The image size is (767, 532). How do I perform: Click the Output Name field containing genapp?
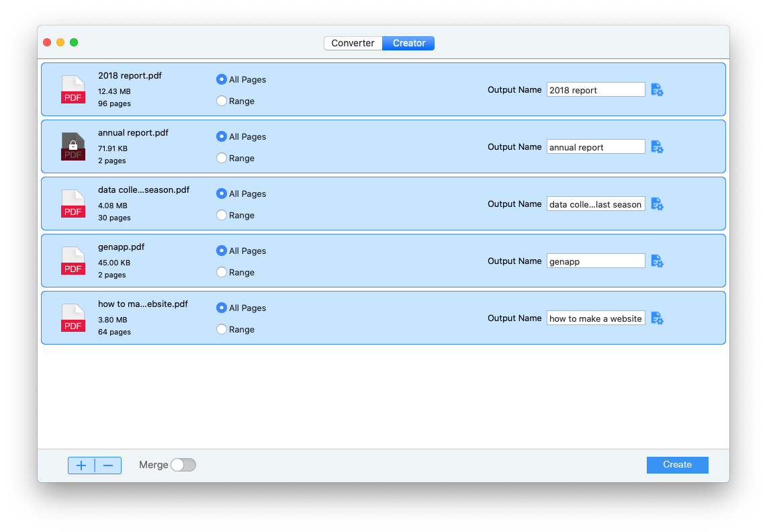click(x=596, y=261)
